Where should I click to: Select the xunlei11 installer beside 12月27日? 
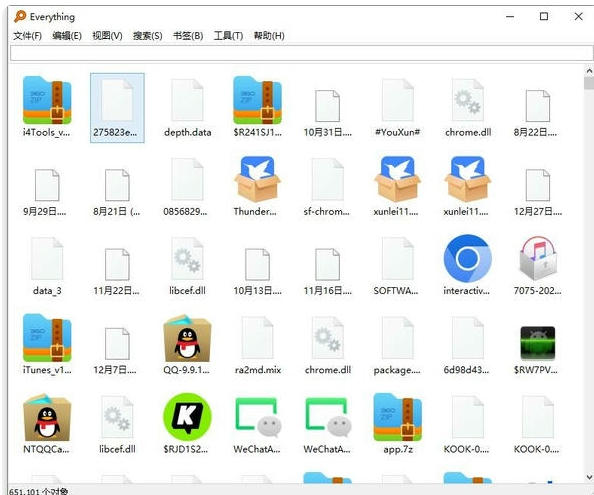click(467, 179)
